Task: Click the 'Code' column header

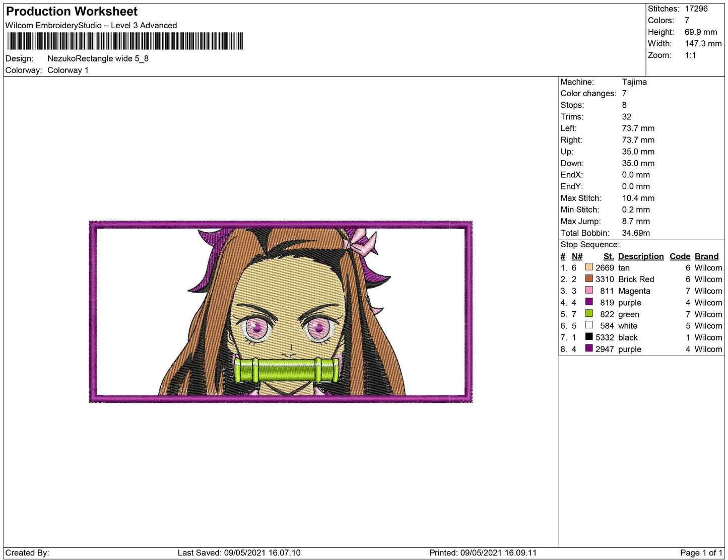Action: pyautogui.click(x=680, y=256)
